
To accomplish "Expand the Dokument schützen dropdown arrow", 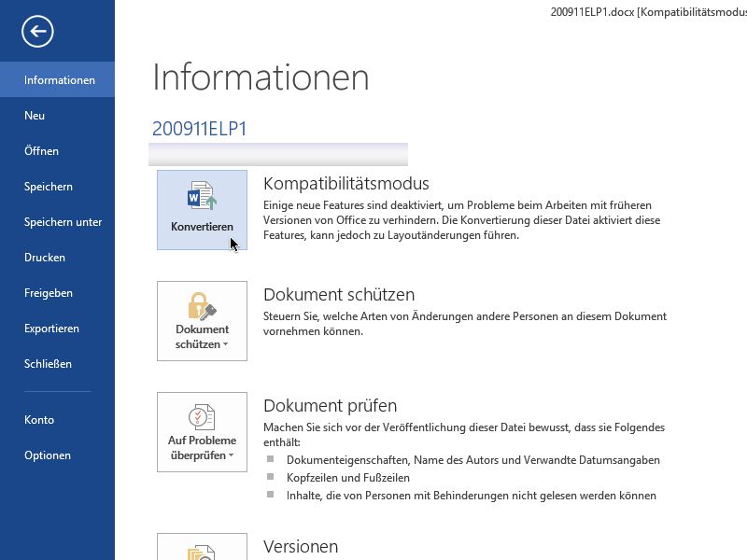I will tap(225, 344).
